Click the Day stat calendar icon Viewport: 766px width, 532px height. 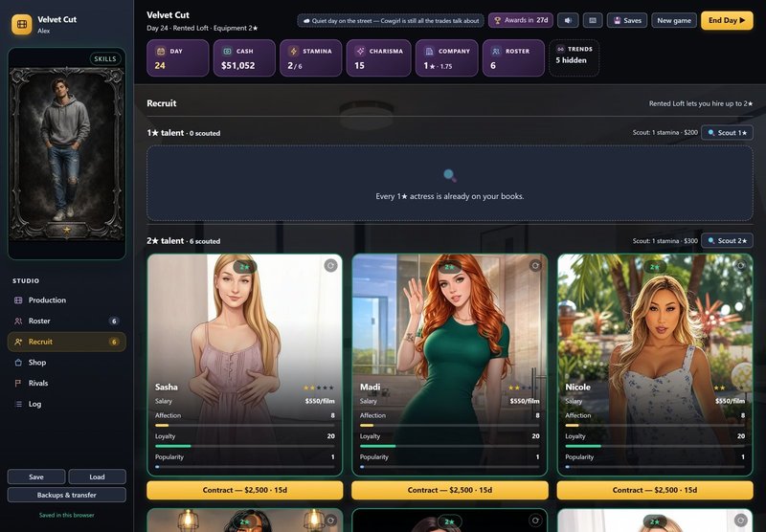pyautogui.click(x=160, y=51)
